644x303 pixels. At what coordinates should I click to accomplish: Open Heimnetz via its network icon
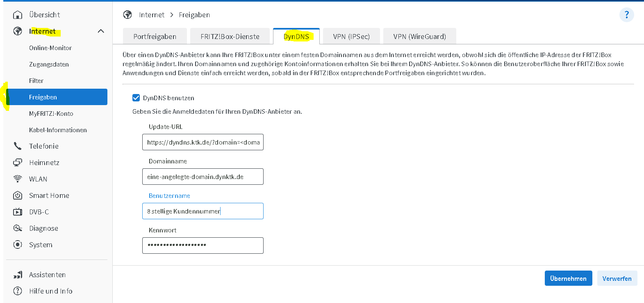point(18,163)
